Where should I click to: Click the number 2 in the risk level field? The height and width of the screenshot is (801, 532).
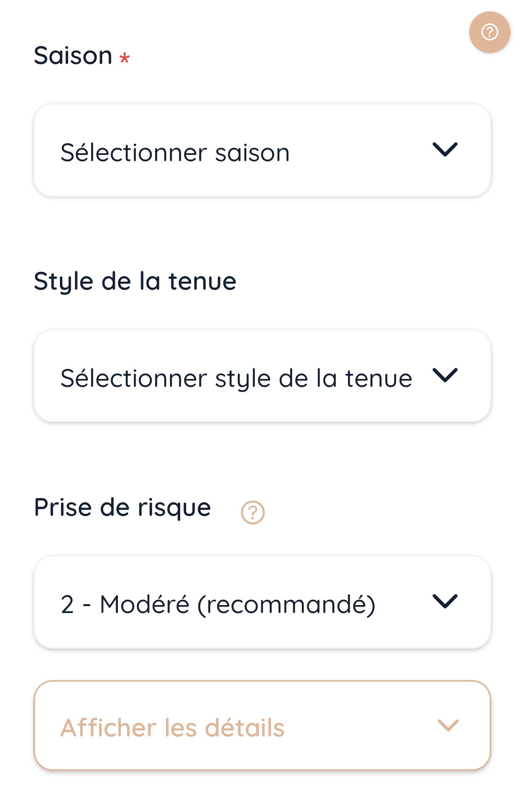(67, 605)
